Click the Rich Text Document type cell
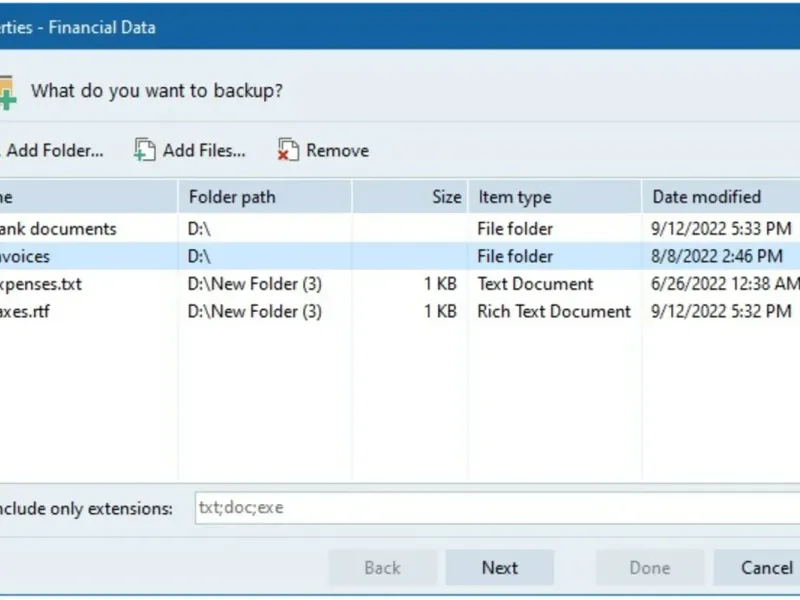Image resolution: width=800 pixels, height=600 pixels. point(554,311)
